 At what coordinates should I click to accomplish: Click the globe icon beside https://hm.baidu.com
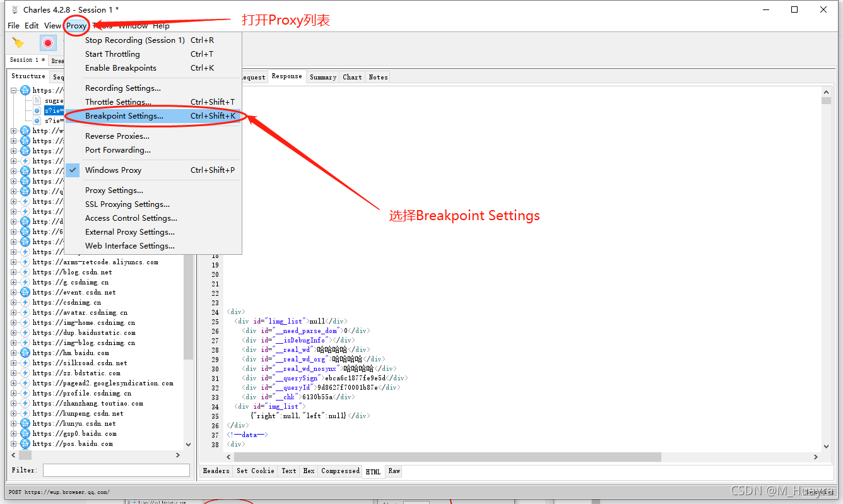click(25, 353)
